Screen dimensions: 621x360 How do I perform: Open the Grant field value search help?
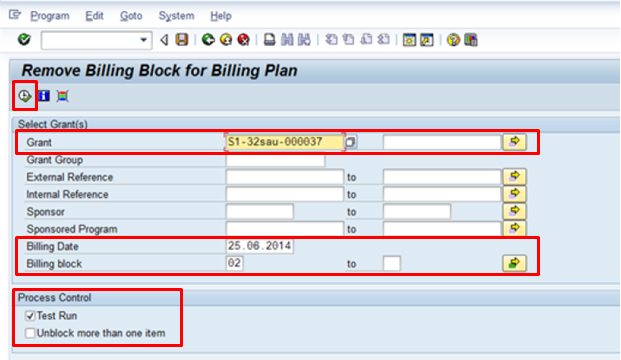point(351,142)
